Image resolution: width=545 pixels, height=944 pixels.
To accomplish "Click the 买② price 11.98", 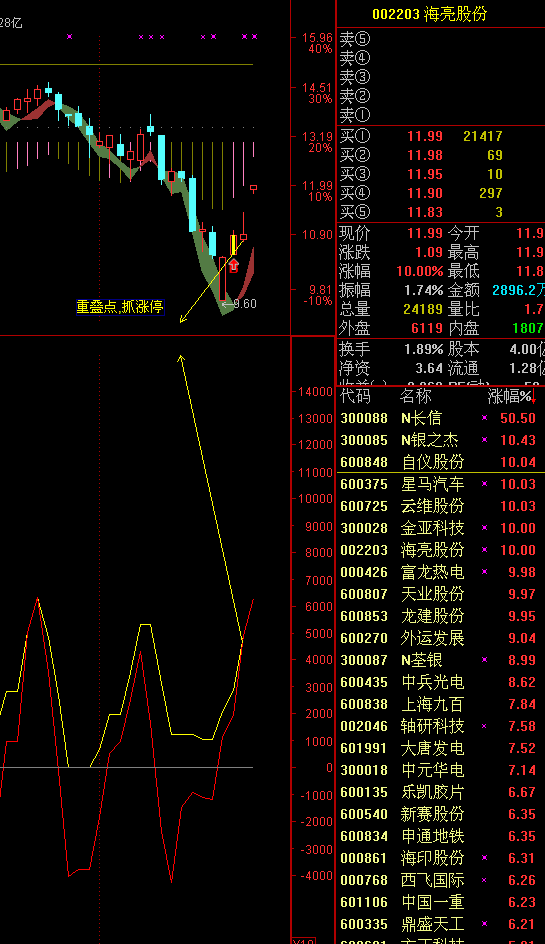I will tap(425, 155).
